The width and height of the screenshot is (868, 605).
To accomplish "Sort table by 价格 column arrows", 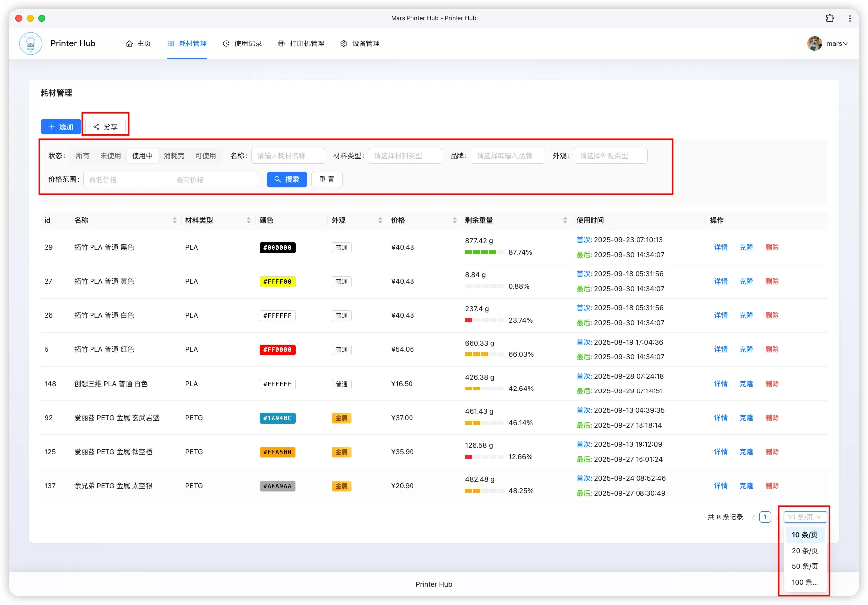I will (x=454, y=220).
